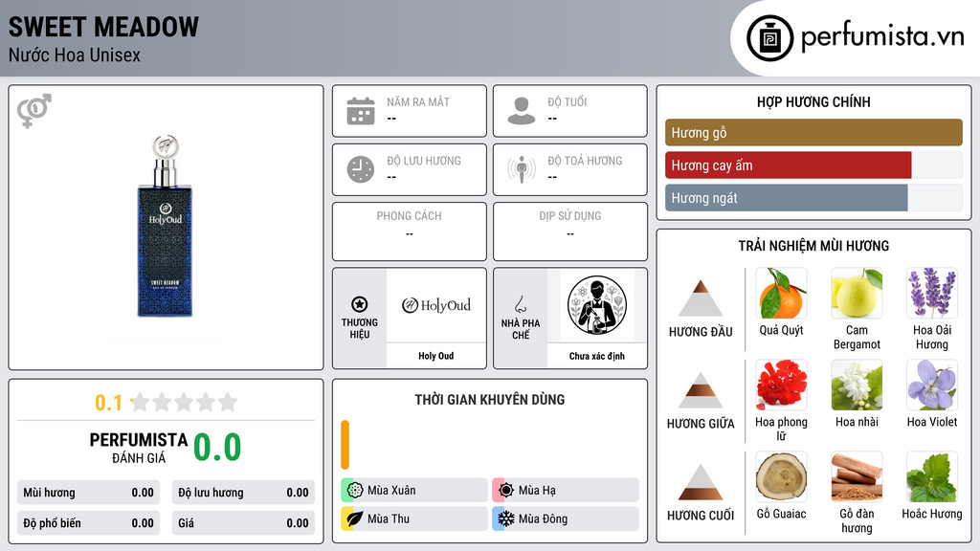Select the Cam Bergamot note image
Image resolution: width=980 pixels, height=551 pixels.
(x=857, y=293)
